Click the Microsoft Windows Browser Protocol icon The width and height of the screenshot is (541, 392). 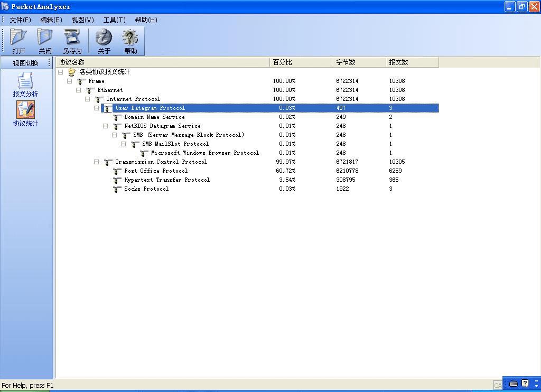pos(144,153)
